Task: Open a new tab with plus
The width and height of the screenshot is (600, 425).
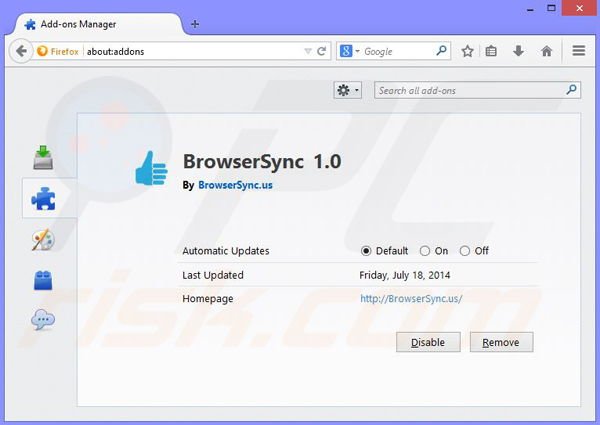Action: click(195, 24)
